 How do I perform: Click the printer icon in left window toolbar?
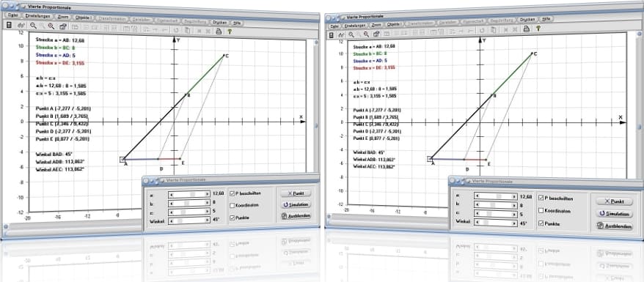(219, 31)
